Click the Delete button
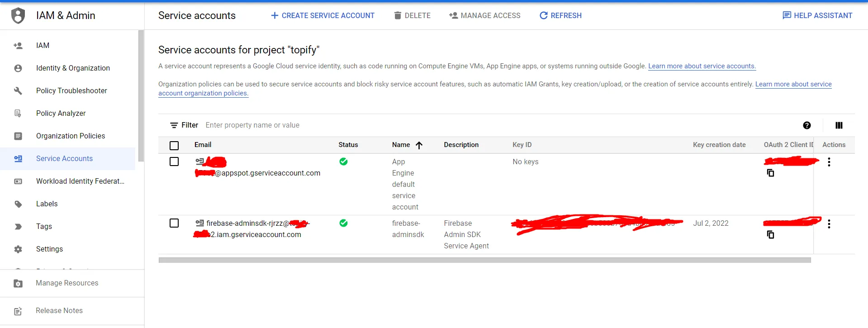This screenshot has width=868, height=328. [x=412, y=15]
